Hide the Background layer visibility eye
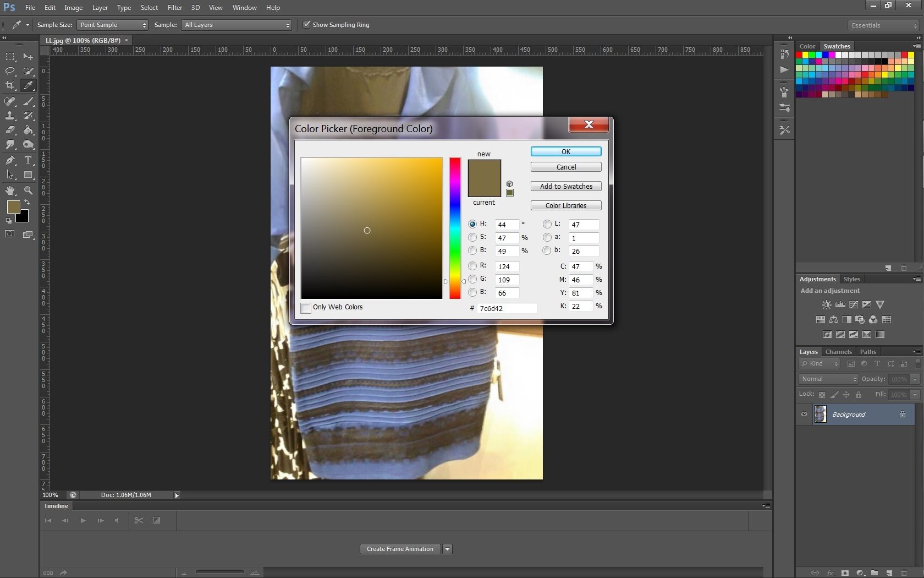This screenshot has width=924, height=578. coord(804,415)
